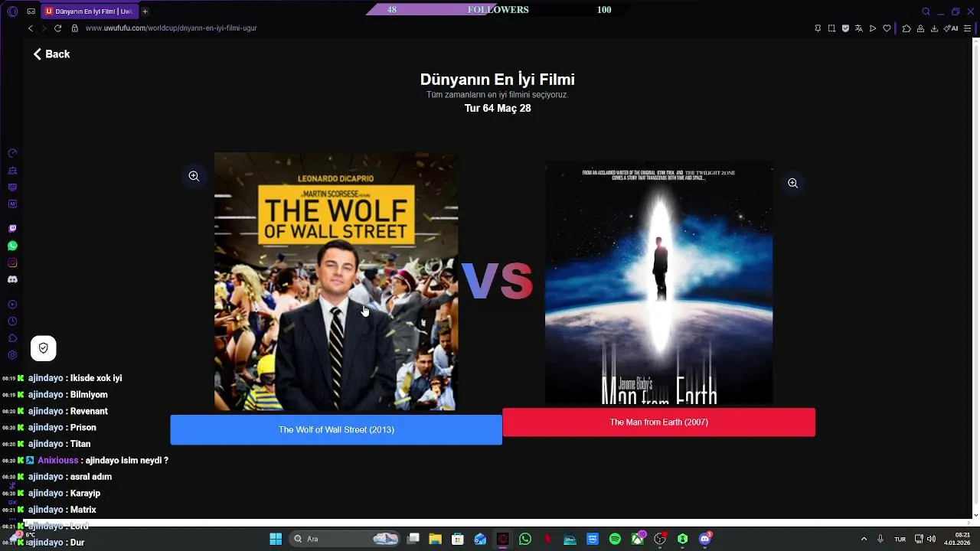This screenshot has width=980, height=551.
Task: Show hidden system tray icons
Action: click(x=864, y=539)
